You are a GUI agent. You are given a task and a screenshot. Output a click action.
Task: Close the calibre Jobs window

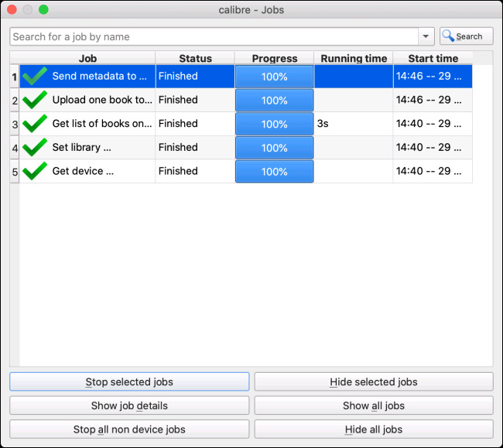pos(12,9)
